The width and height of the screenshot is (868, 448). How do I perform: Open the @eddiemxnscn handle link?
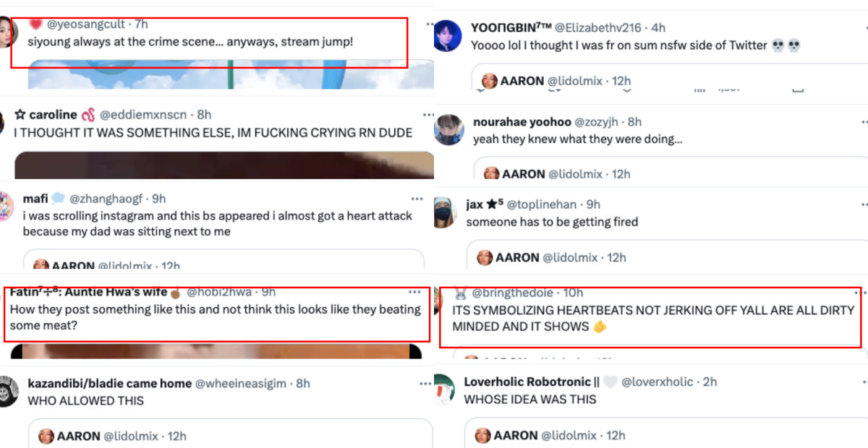pyautogui.click(x=143, y=114)
